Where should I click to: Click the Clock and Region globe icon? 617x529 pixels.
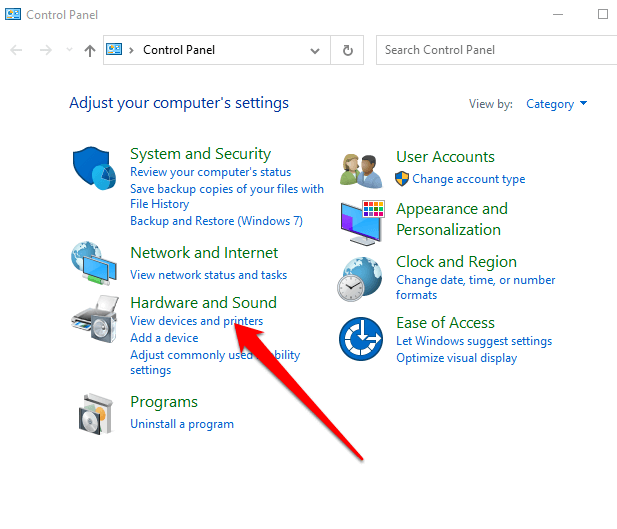click(x=361, y=278)
